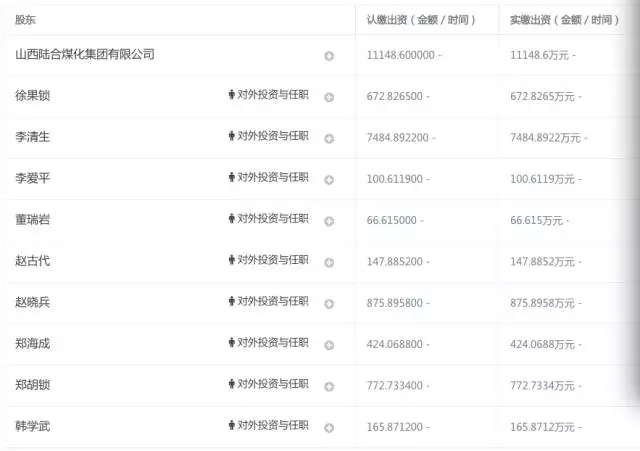The width and height of the screenshot is (640, 451).
Task: Click the person icon in 赵古代 row
Action: click(x=230, y=261)
